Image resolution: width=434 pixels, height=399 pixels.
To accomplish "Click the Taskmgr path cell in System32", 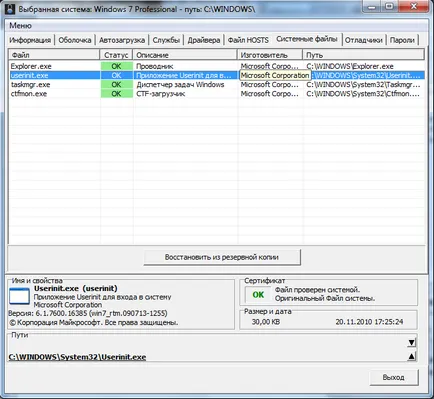I will click(x=363, y=85).
